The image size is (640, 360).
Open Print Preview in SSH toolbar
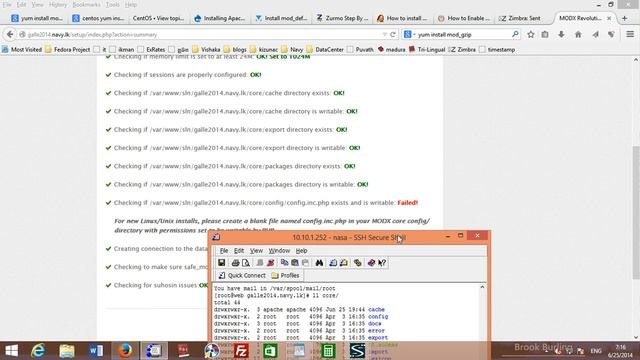(x=246, y=263)
